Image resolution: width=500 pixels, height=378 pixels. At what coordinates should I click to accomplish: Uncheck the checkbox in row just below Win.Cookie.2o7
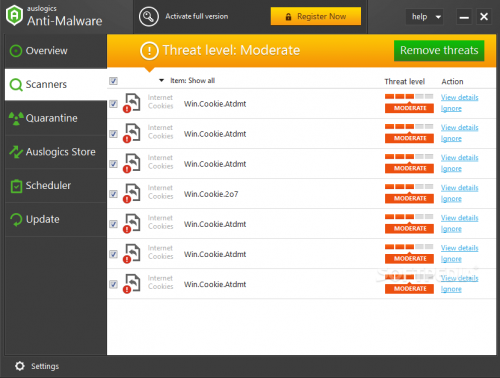pos(113,224)
